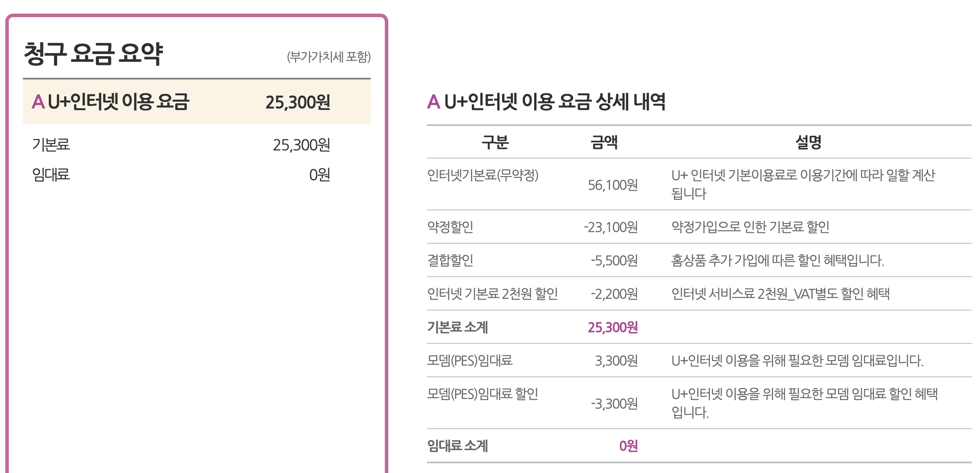Click the 청구 요금 요약 heading
Viewport: 980px width, 473px height.
93,54
